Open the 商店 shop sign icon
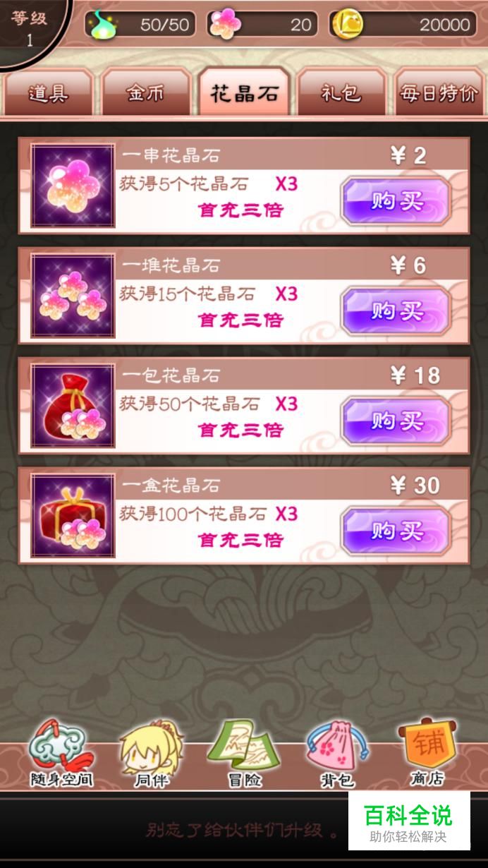Image resolution: width=488 pixels, height=868 pixels. (428, 752)
